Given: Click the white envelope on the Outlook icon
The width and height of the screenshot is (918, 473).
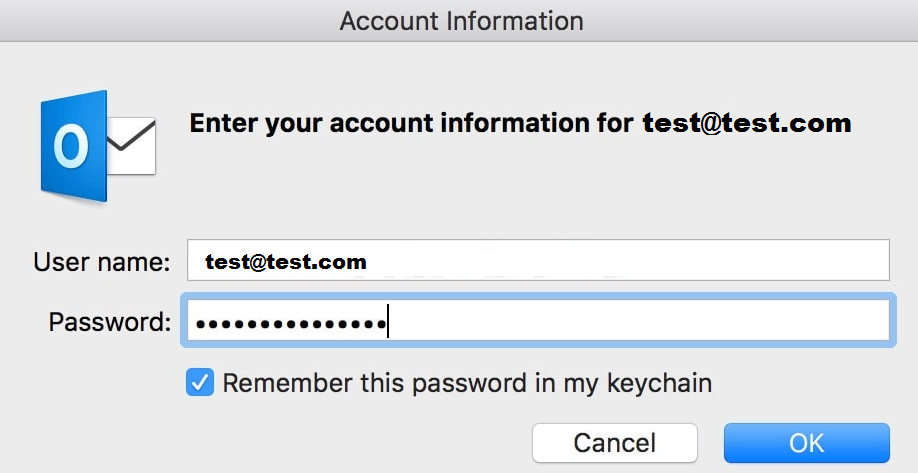Looking at the screenshot, I should click(x=132, y=146).
